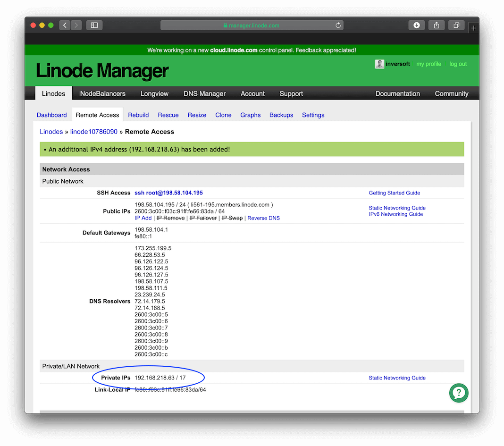Reload the page with the refresh icon
The height and width of the screenshot is (446, 504).
tap(338, 25)
